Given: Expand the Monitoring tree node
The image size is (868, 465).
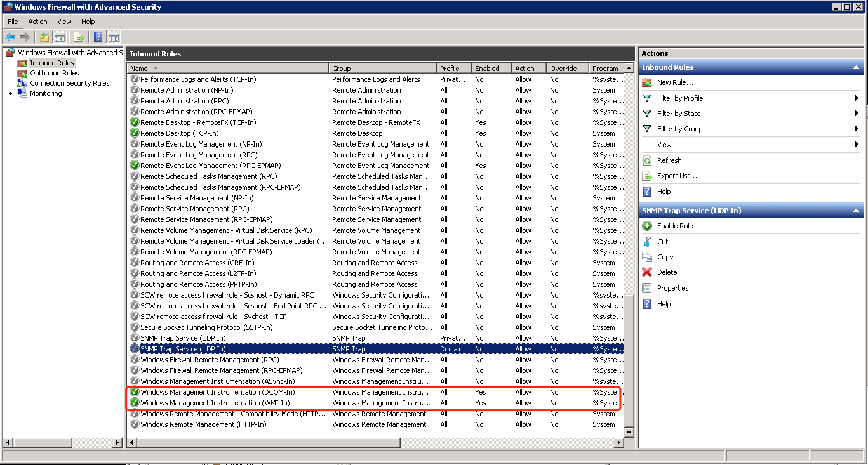Looking at the screenshot, I should pos(10,94).
